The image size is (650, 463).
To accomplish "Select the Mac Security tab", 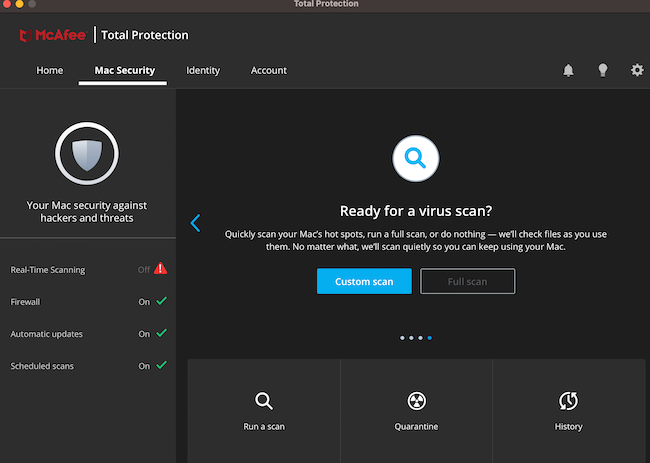I will click(x=124, y=70).
